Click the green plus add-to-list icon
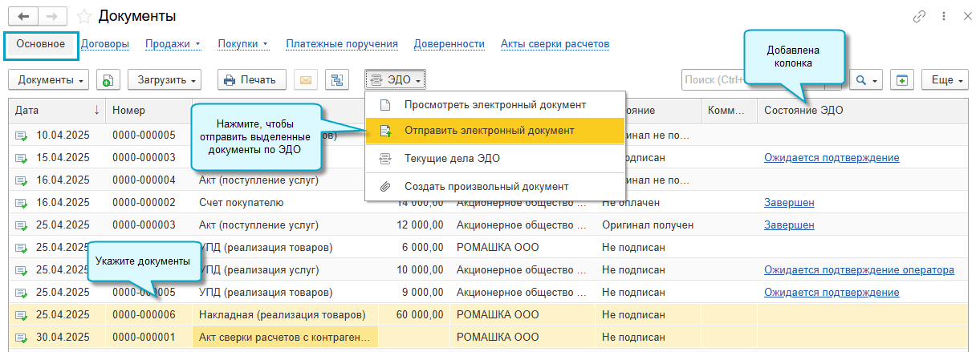980x352 pixels. pos(902,79)
